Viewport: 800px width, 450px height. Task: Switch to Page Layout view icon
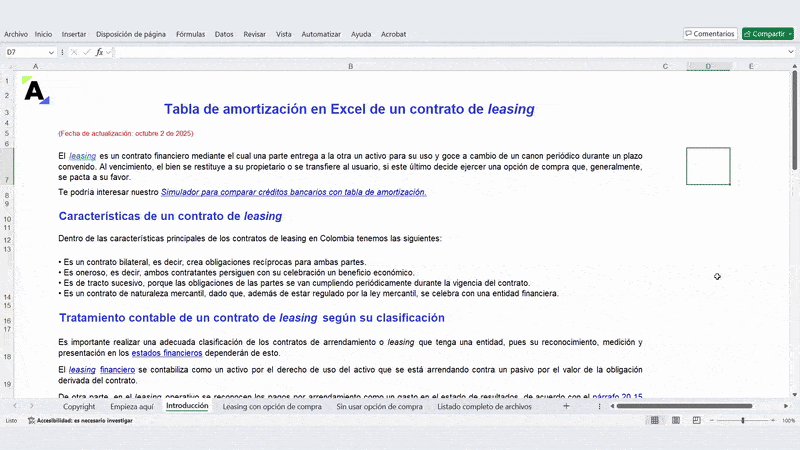click(x=676, y=421)
